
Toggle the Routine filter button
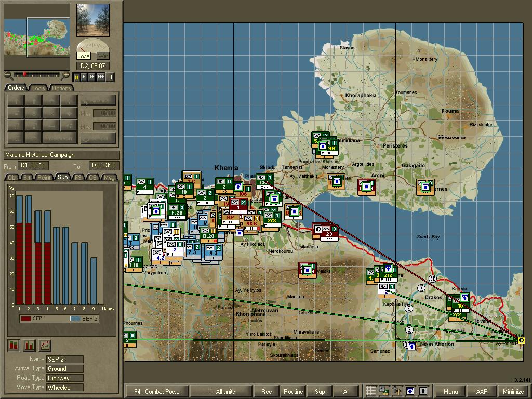[293, 392]
